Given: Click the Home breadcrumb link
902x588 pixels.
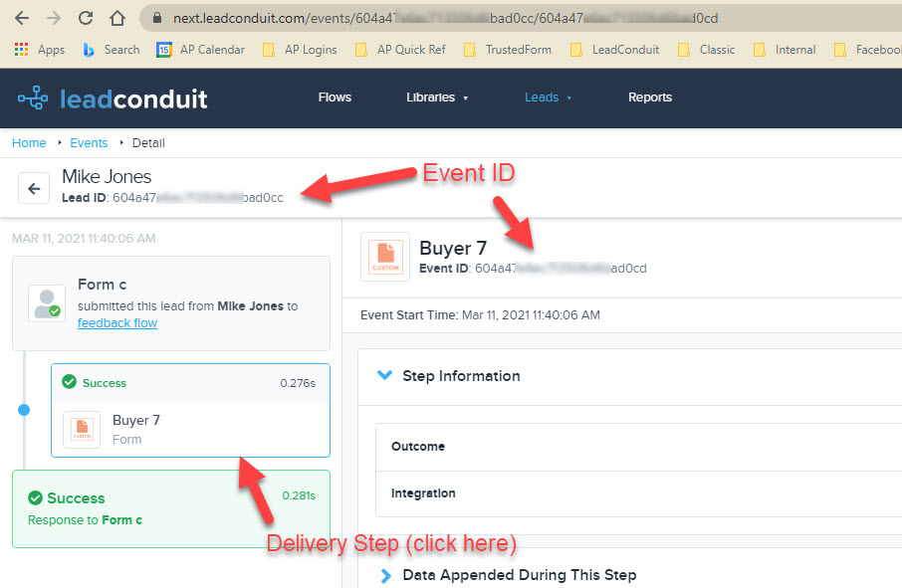Looking at the screenshot, I should tap(29, 142).
